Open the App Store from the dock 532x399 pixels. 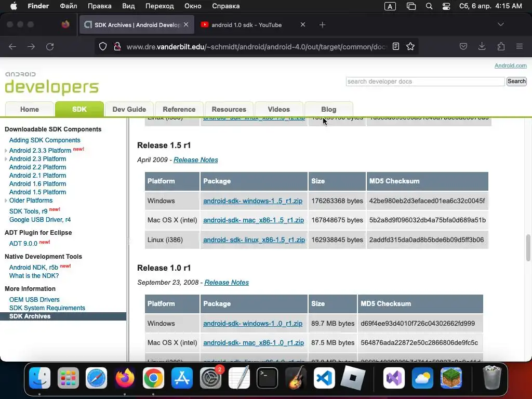coord(182,378)
